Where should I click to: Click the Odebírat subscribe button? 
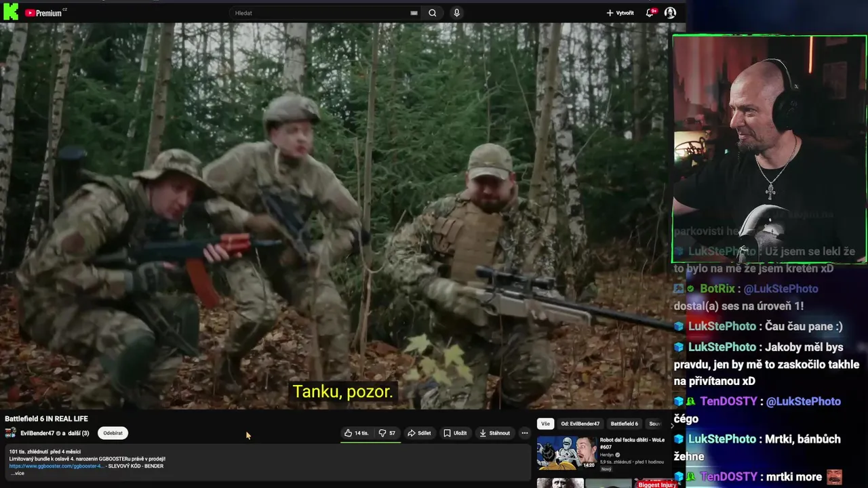pos(113,433)
